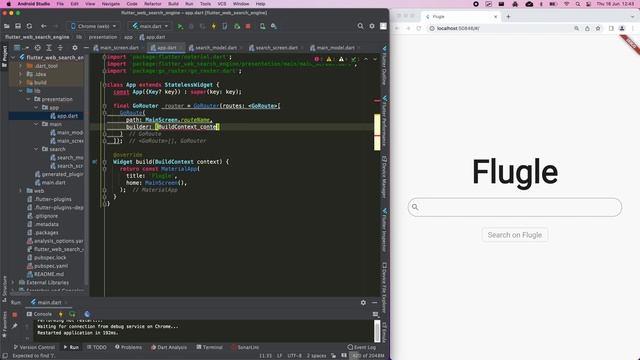This screenshot has width=640, height=360.
Task: Expand the web folder in tree
Action: 21,191
